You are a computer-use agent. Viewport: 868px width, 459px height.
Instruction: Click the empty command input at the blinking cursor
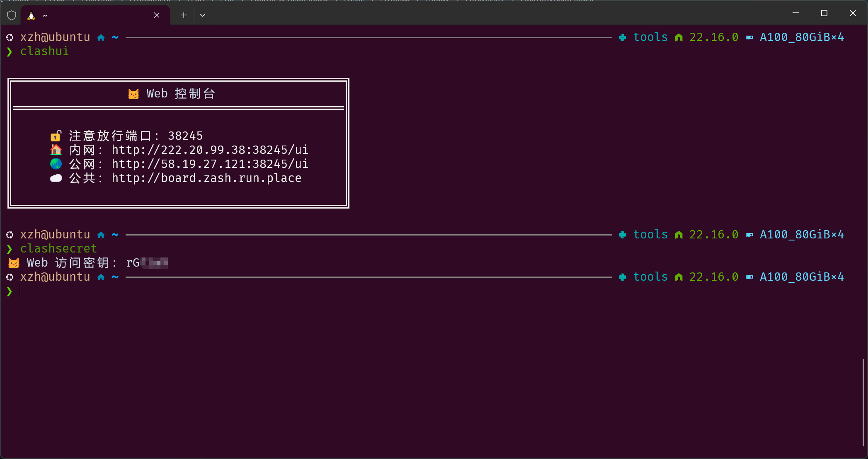(x=20, y=291)
